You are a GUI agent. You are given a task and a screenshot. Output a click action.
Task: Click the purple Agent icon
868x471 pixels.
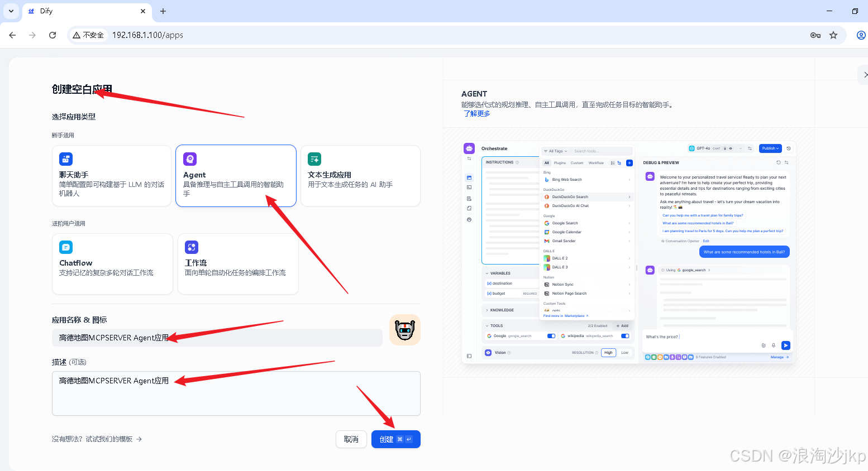(190, 159)
